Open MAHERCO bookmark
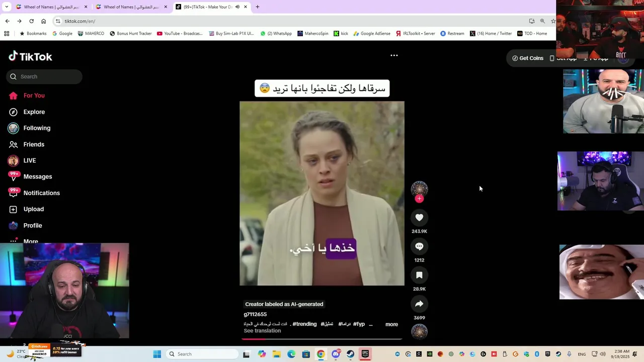The height and width of the screenshot is (362, 644). click(x=91, y=34)
